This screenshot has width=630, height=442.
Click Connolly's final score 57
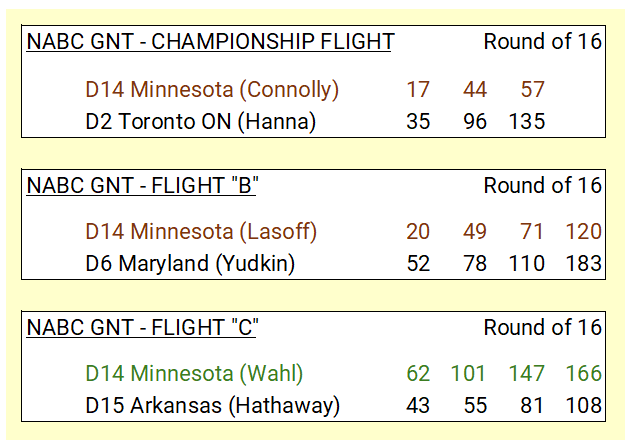tap(532, 90)
